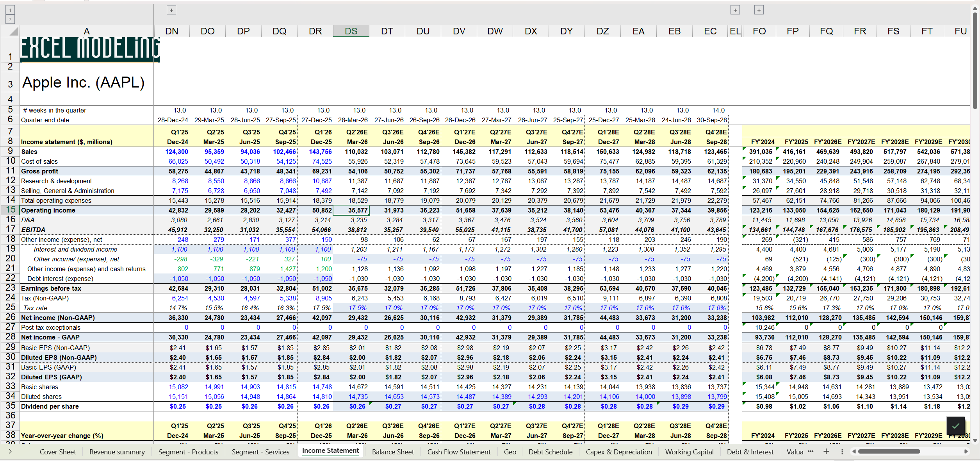
Task: Expand the column group plus above EL
Action: click(735, 10)
